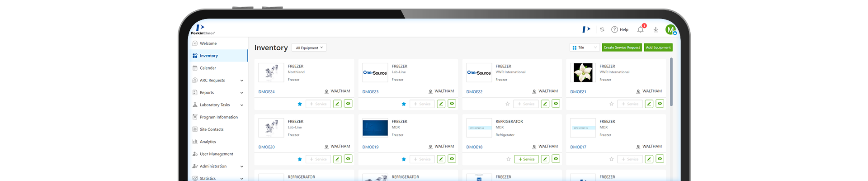Click the edit pencil icon for DMOE22
Image resolution: width=868 pixels, height=181 pixels.
click(545, 104)
